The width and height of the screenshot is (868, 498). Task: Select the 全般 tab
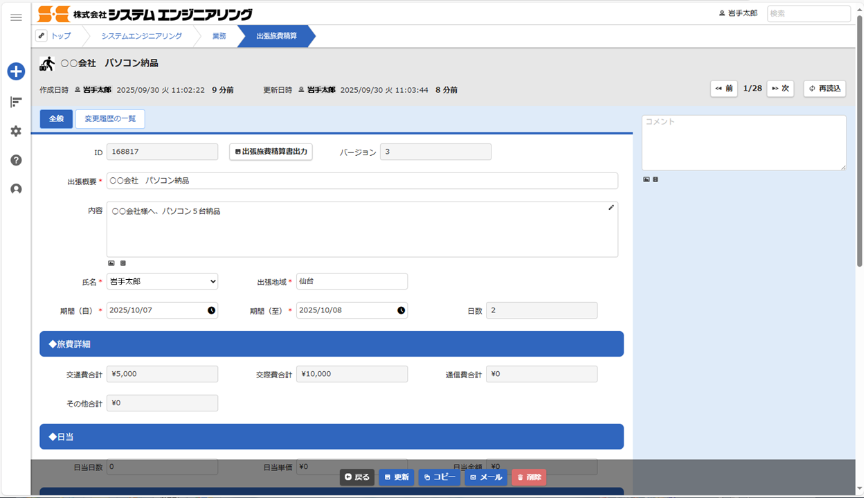click(56, 119)
